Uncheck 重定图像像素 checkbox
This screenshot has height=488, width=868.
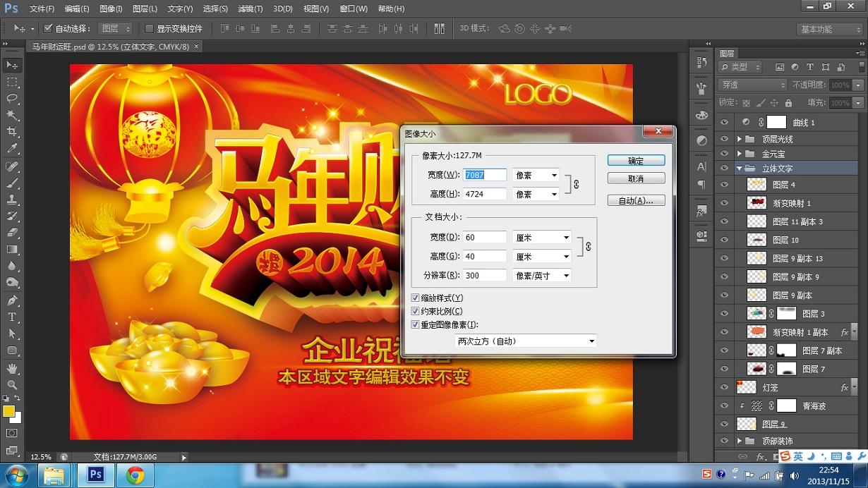pos(415,325)
